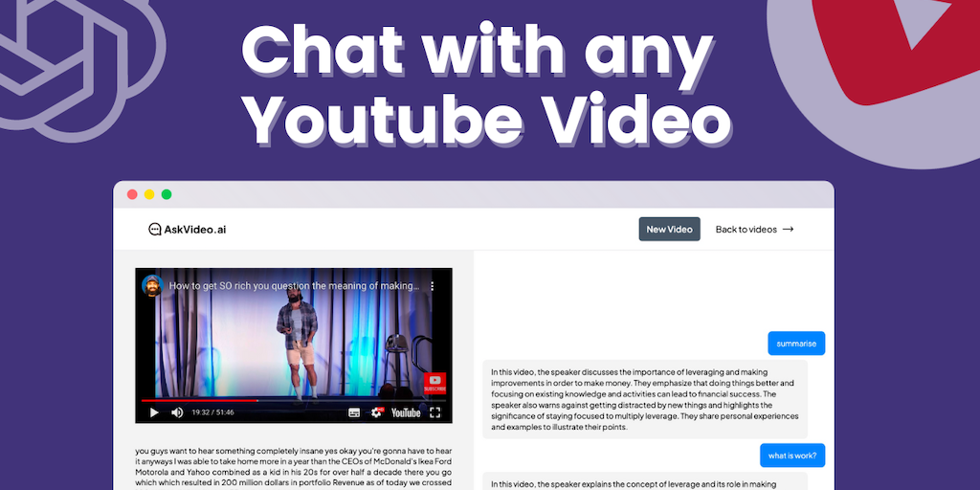Screen dimensions: 980x490
Task: Click the summary response beginning 'In this video, the speaker discusses'
Action: [645, 399]
